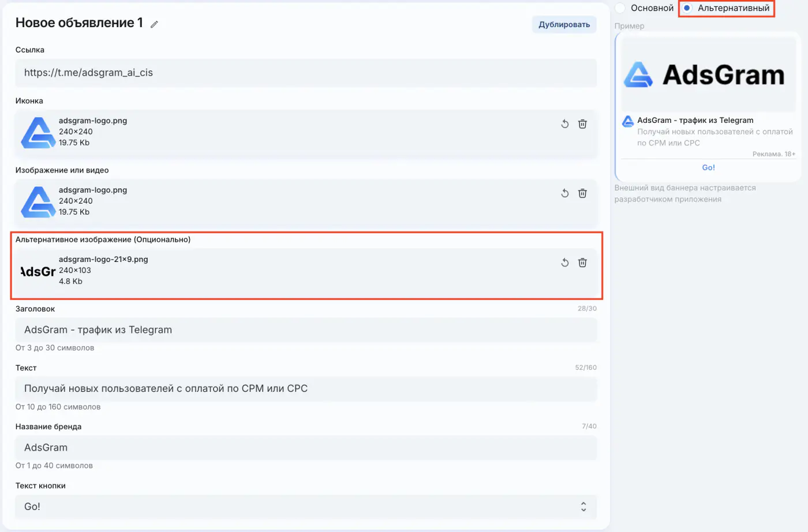808x532 pixels.
Task: Click the Новое объявление 1 heading
Action: [79, 23]
